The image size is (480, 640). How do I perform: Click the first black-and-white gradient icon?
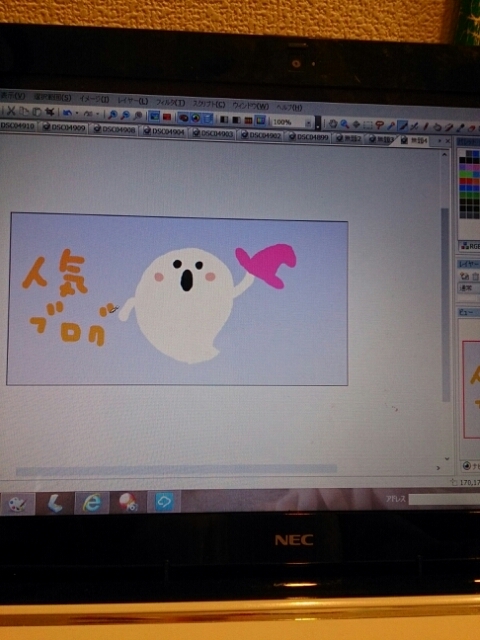point(224,119)
